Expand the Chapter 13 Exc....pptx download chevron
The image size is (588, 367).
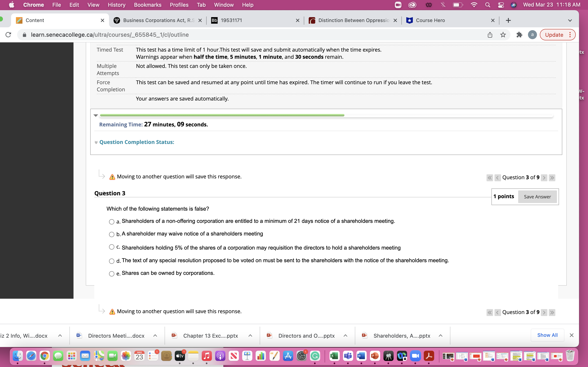[x=250, y=336]
